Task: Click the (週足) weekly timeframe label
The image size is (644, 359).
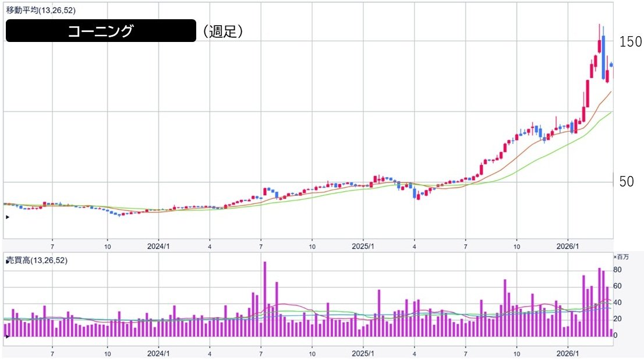Action: 223,31
